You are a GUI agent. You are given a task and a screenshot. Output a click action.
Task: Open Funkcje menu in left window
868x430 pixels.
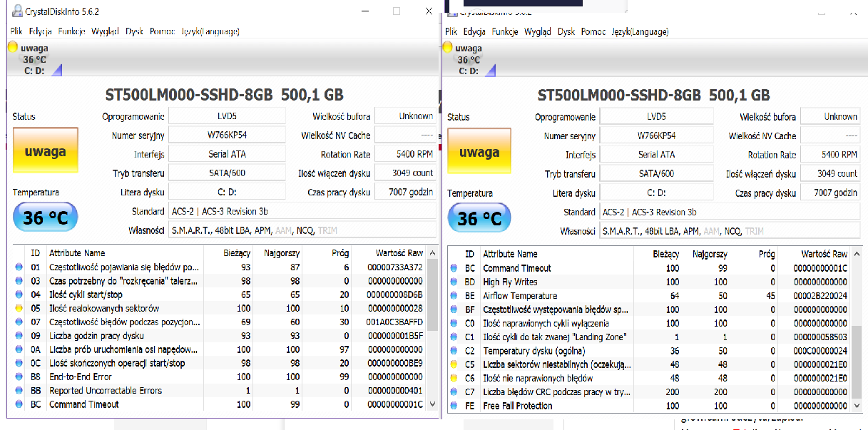coord(72,31)
